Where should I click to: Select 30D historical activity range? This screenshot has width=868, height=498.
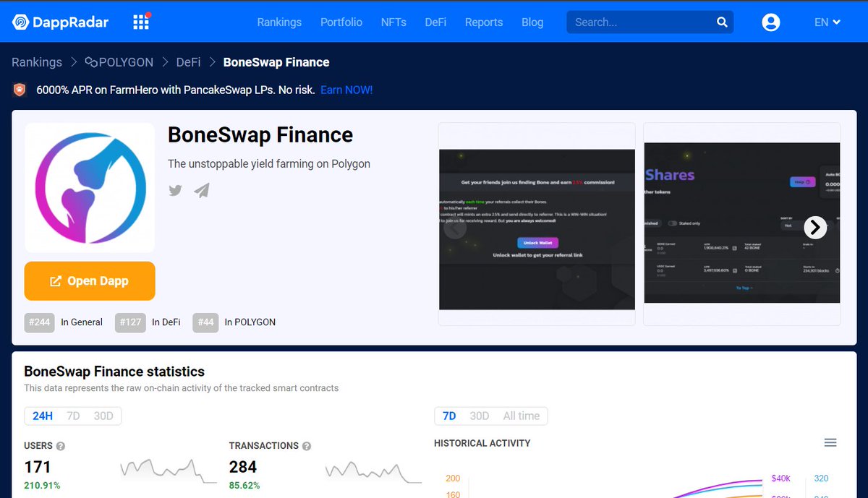[480, 416]
